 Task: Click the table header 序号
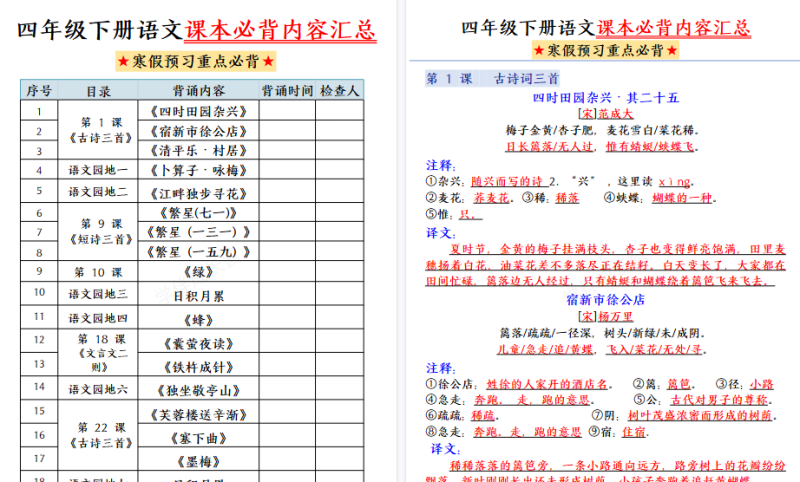(39, 91)
